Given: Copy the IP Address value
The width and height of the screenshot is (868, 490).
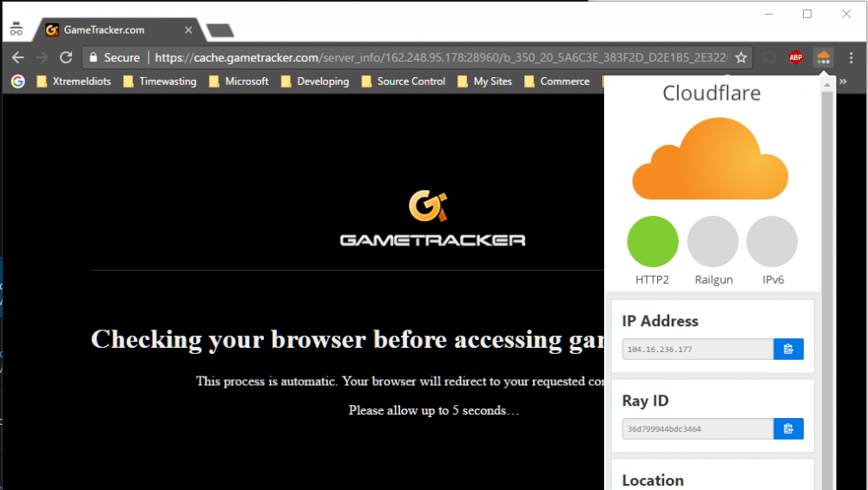Looking at the screenshot, I should click(788, 349).
